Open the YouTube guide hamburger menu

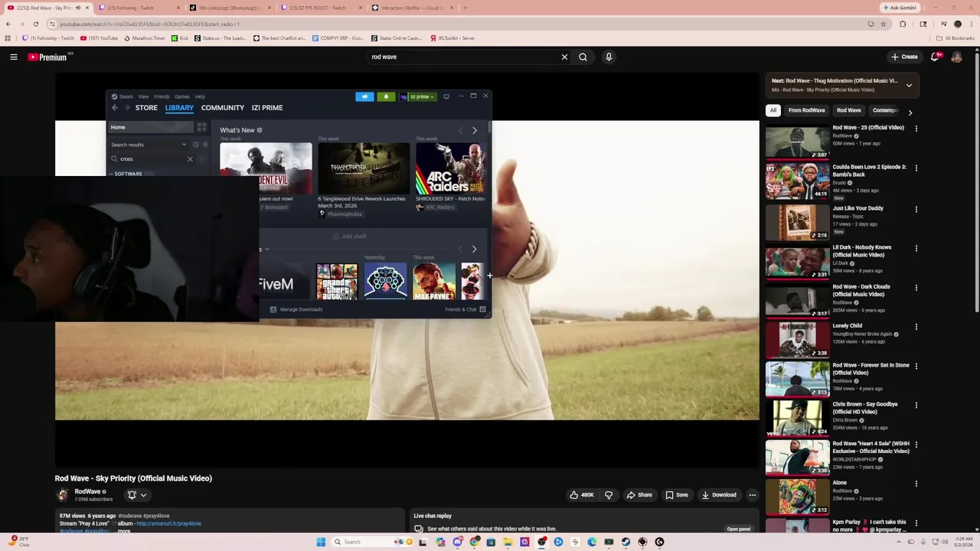14,57
